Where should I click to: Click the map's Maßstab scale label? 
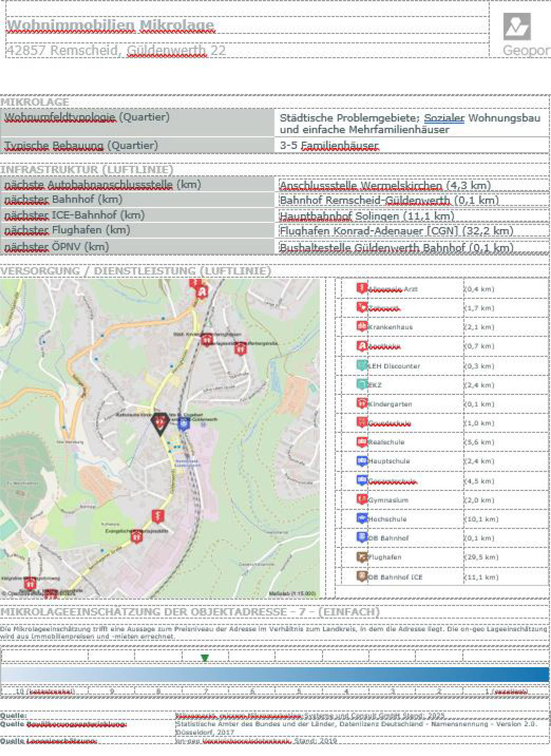coord(292,594)
